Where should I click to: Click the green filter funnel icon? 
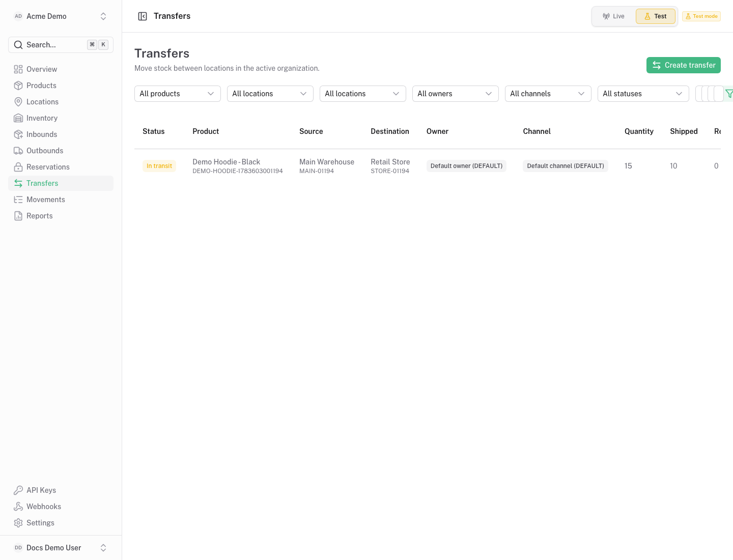(729, 94)
